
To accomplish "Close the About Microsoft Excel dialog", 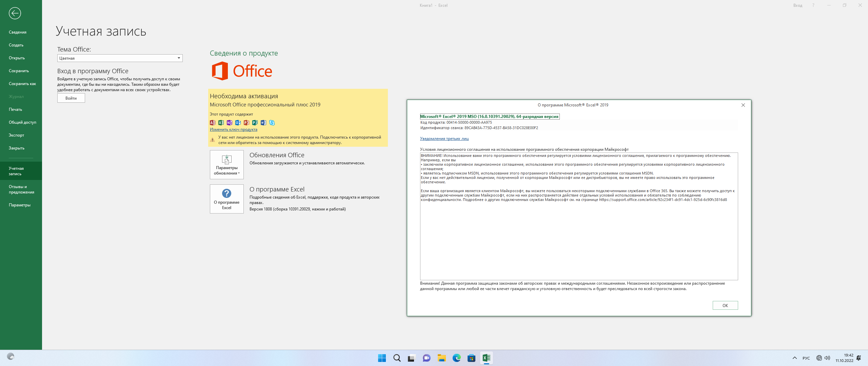I will [x=743, y=105].
